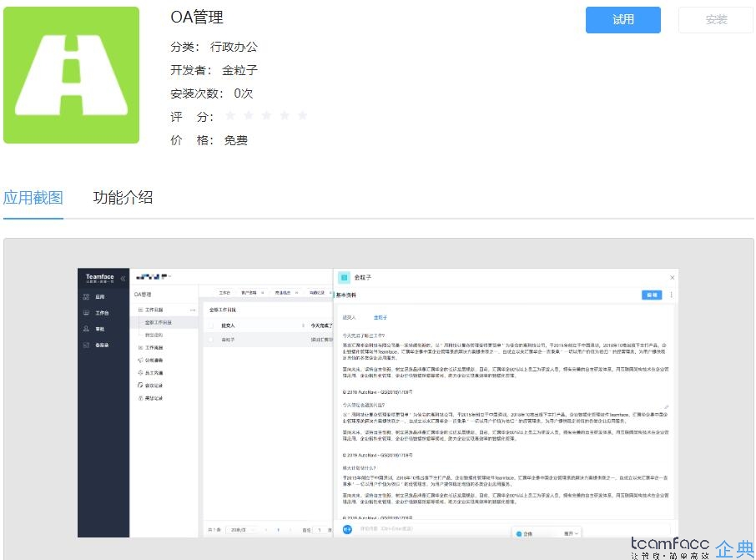Open the 功能介绍 tab

click(x=123, y=197)
